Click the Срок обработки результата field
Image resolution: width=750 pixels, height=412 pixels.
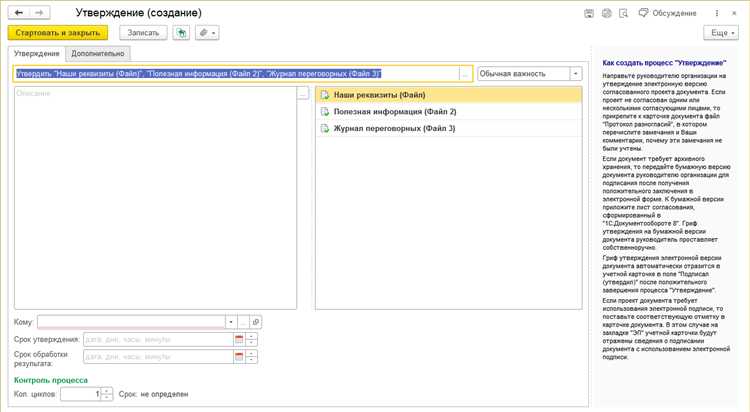coord(158,356)
